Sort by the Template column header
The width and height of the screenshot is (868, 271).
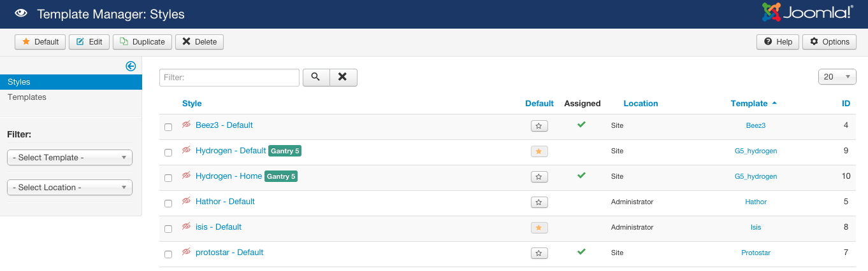click(x=749, y=104)
